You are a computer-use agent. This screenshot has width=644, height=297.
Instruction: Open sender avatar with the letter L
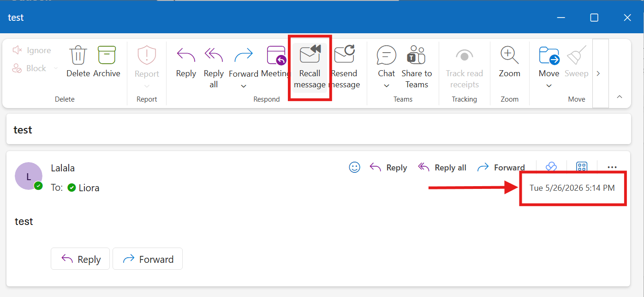tap(29, 176)
